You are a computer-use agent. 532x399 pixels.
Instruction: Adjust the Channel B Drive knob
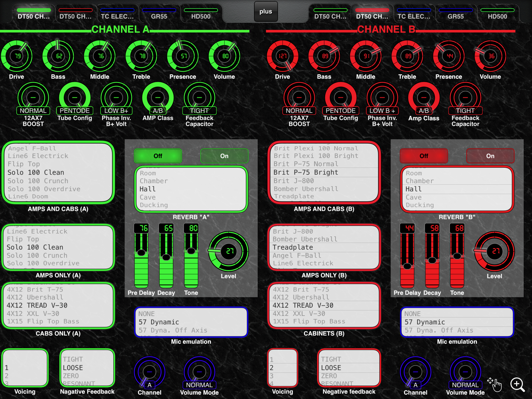283,56
